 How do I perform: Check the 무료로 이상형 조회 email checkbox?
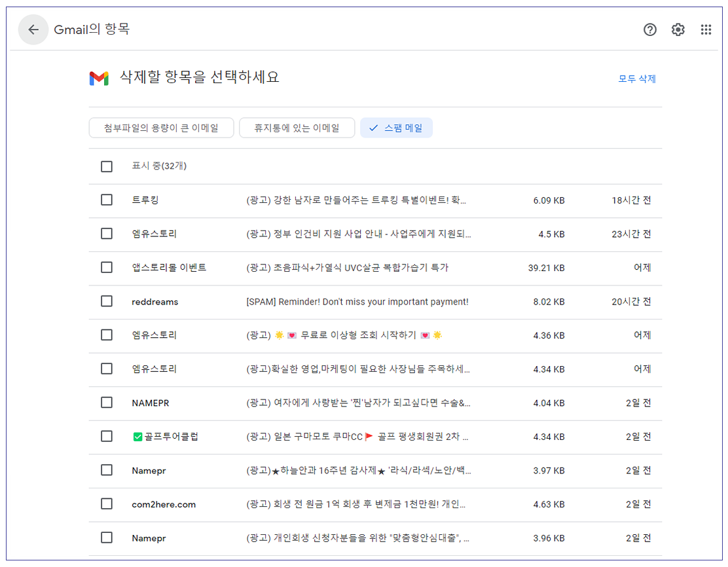107,335
